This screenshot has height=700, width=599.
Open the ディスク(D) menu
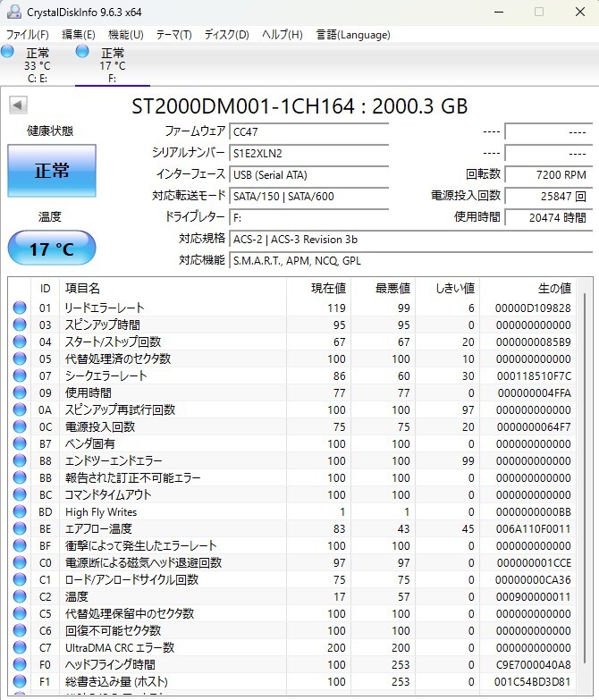[x=226, y=34]
